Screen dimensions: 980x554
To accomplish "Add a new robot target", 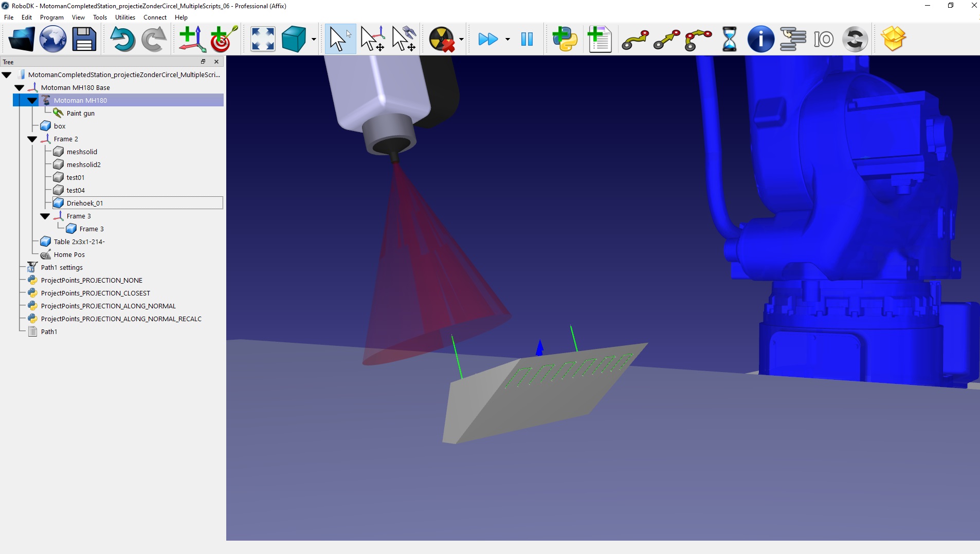I will click(x=223, y=39).
